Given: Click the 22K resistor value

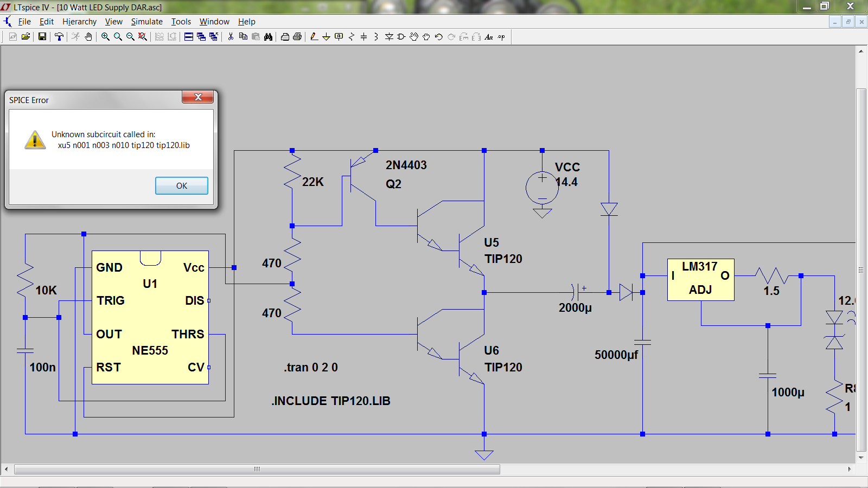Looking at the screenshot, I should pos(313,182).
